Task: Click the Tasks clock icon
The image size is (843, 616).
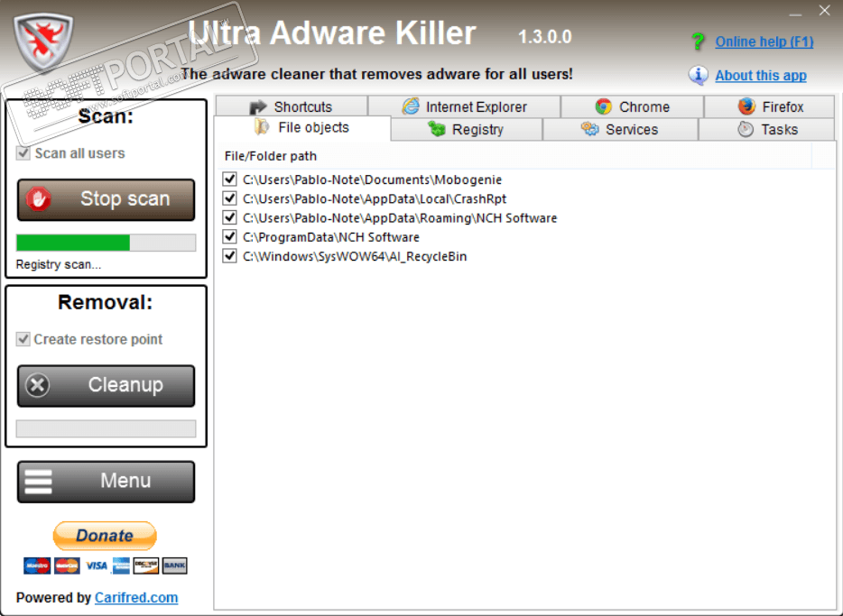Action: [x=746, y=129]
